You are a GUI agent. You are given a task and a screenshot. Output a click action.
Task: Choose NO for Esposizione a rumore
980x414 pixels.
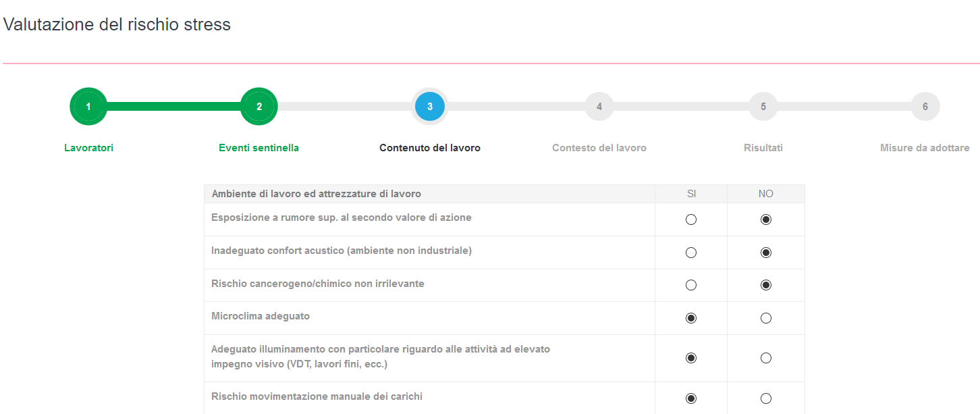(766, 219)
